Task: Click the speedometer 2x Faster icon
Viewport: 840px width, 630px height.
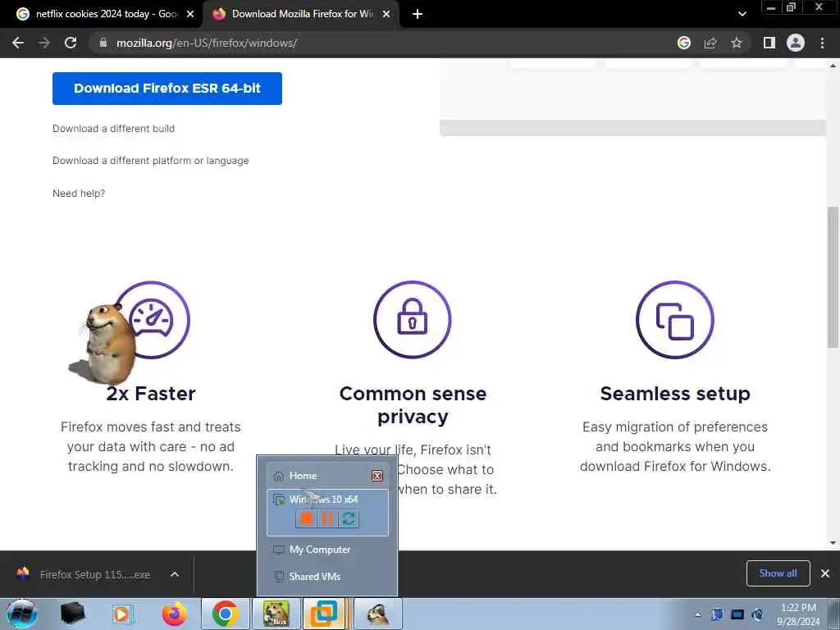Action: tap(152, 320)
